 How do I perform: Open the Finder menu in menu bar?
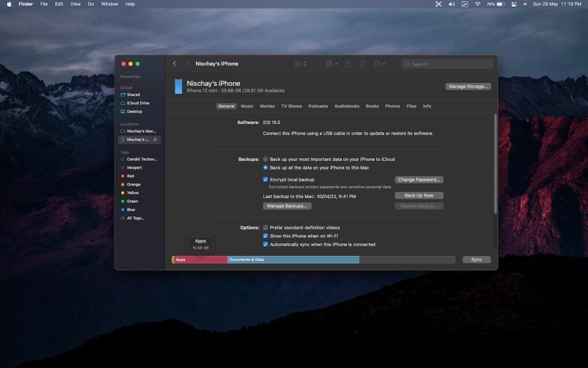point(26,4)
